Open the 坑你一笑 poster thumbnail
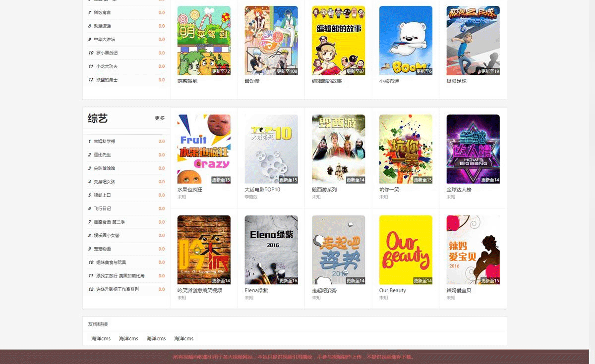 (x=406, y=149)
